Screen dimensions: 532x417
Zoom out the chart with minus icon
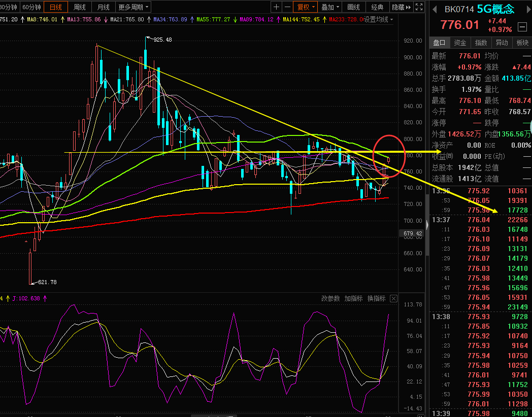coord(287,7)
